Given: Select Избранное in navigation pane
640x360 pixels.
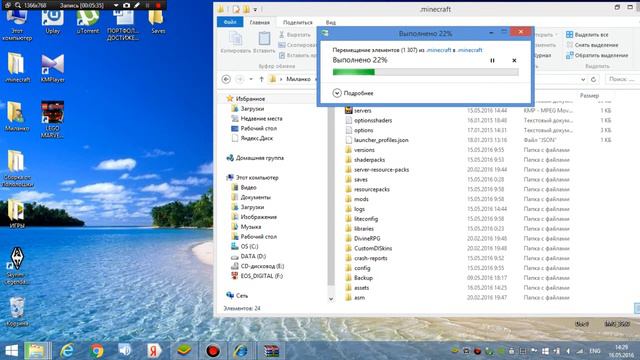Looking at the screenshot, I should pyautogui.click(x=246, y=99).
